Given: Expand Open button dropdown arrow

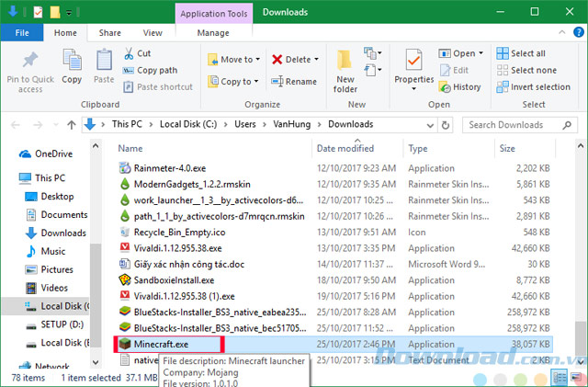Looking at the screenshot, I should click(481, 53).
